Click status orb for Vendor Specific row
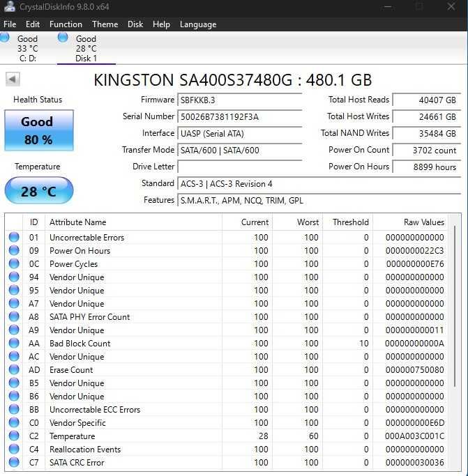Viewport: 468px width, 476px height. (x=14, y=422)
